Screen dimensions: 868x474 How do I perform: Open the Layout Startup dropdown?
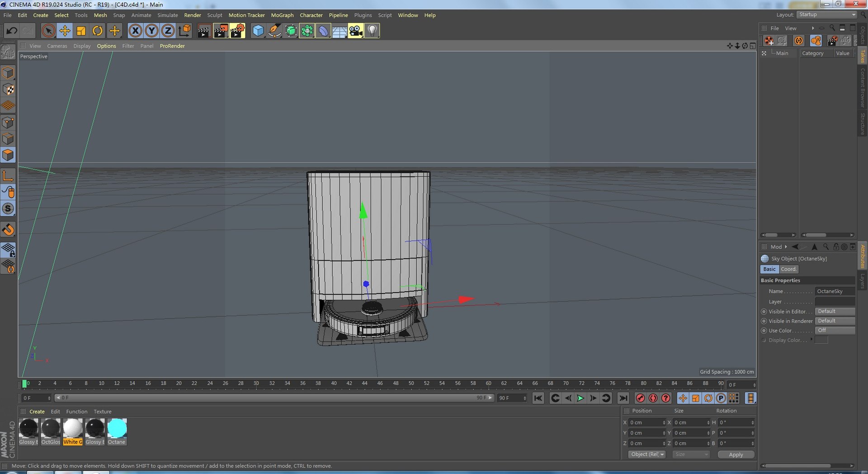827,14
